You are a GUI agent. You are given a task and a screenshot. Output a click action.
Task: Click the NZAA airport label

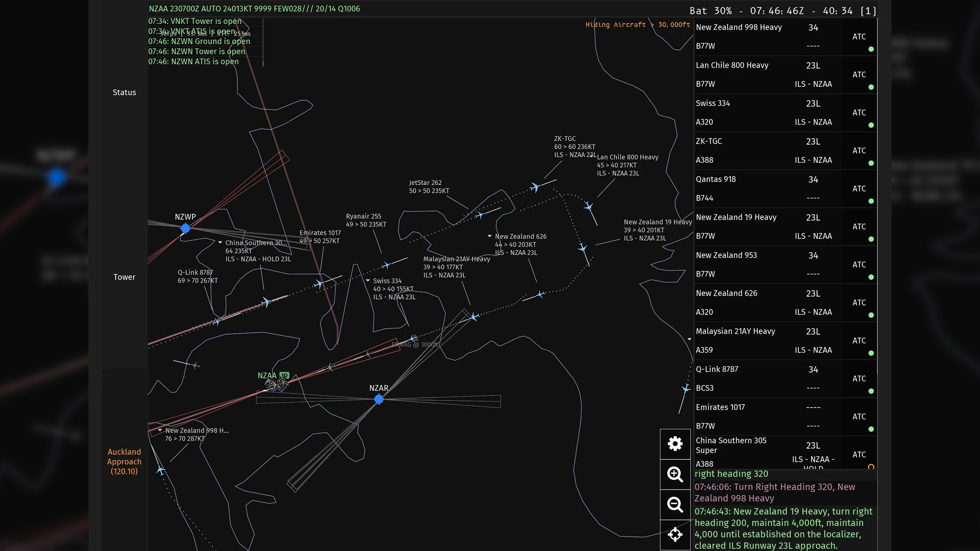pos(267,375)
